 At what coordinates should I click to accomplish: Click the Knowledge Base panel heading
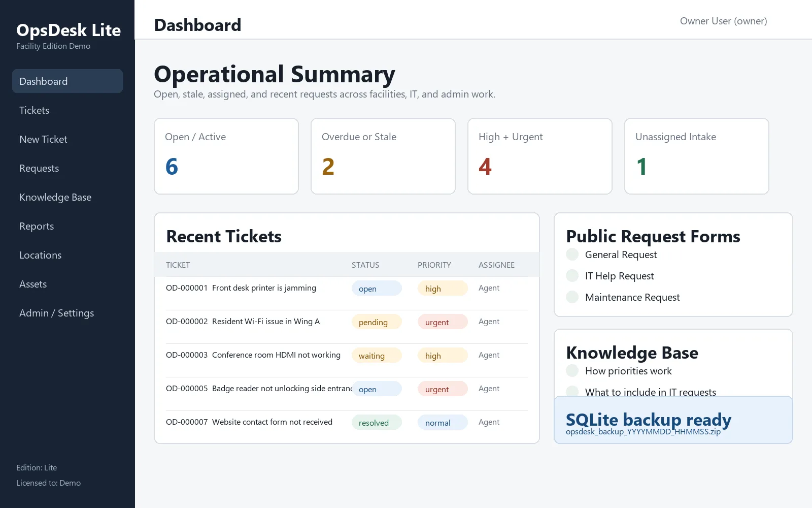pos(632,353)
